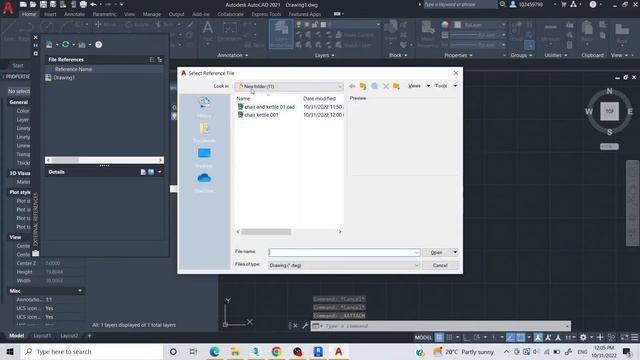Click the Start file tab
Viewport: 640px width, 360px height.
18,66
